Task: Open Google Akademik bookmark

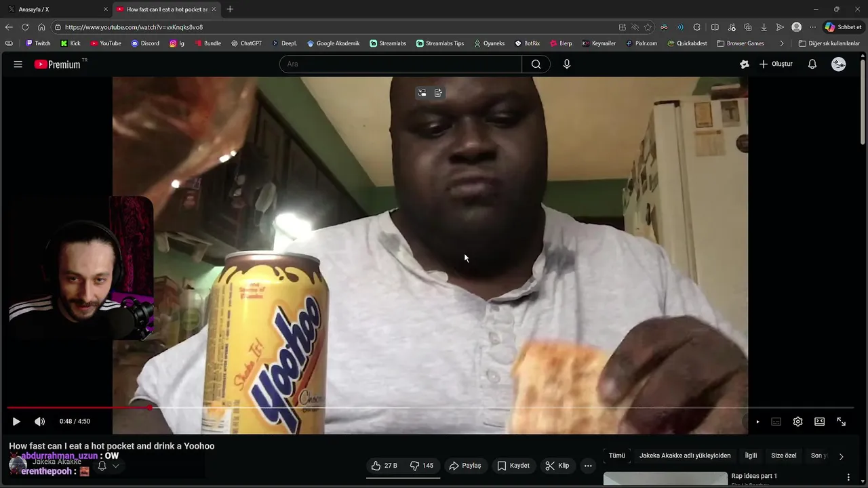Action: pos(333,43)
